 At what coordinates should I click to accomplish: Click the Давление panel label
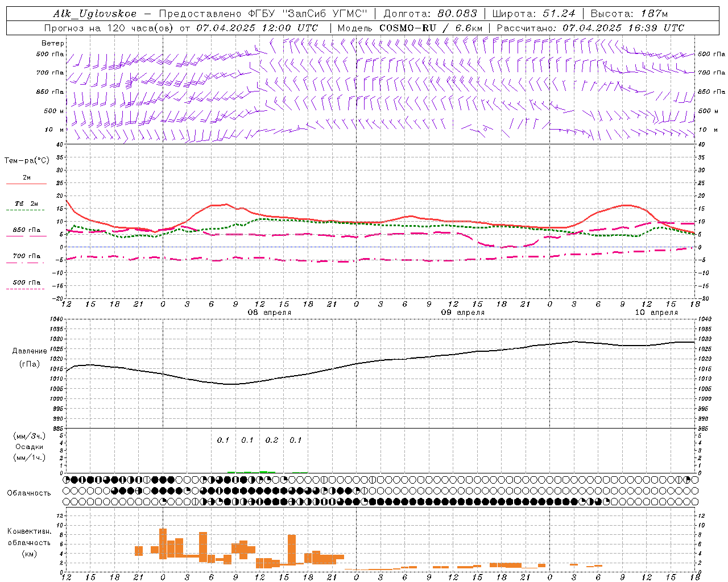28,351
